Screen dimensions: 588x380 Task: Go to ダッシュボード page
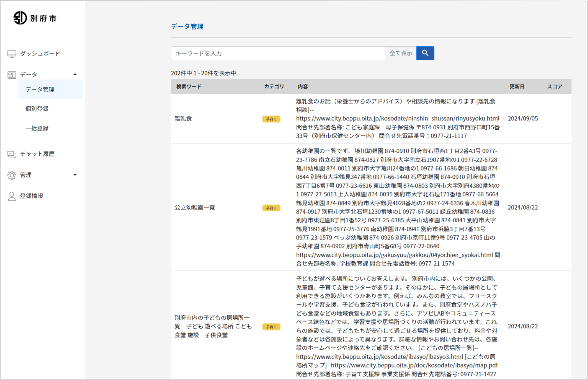[x=40, y=54]
